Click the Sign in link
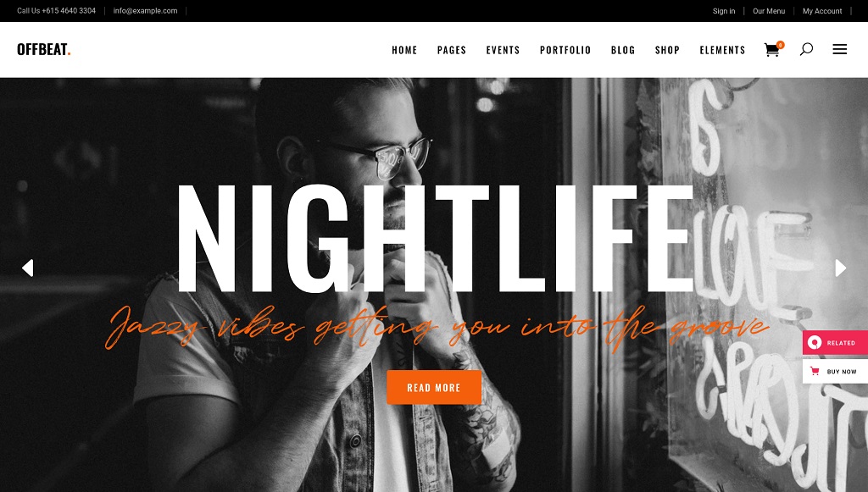868x492 pixels. click(x=724, y=11)
